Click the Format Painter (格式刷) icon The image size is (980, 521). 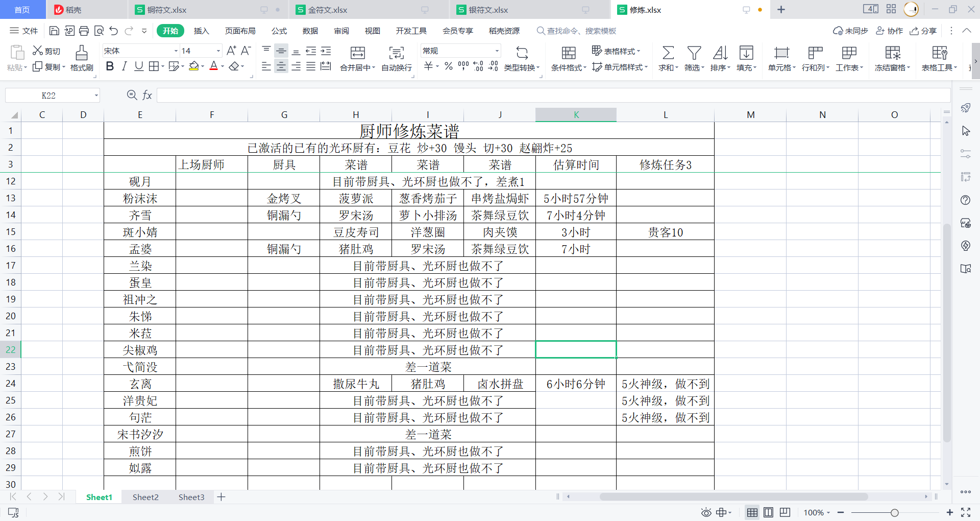[81, 53]
